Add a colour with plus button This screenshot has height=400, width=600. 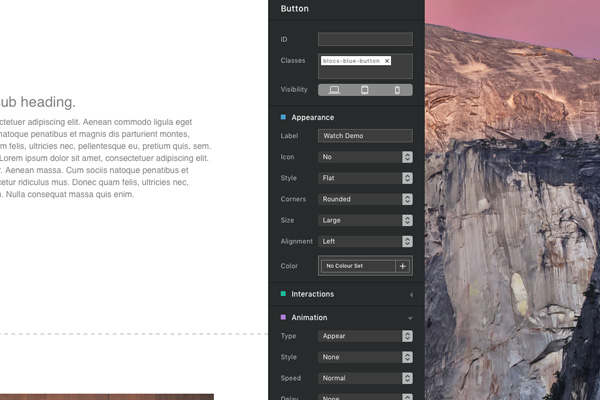[x=403, y=266]
